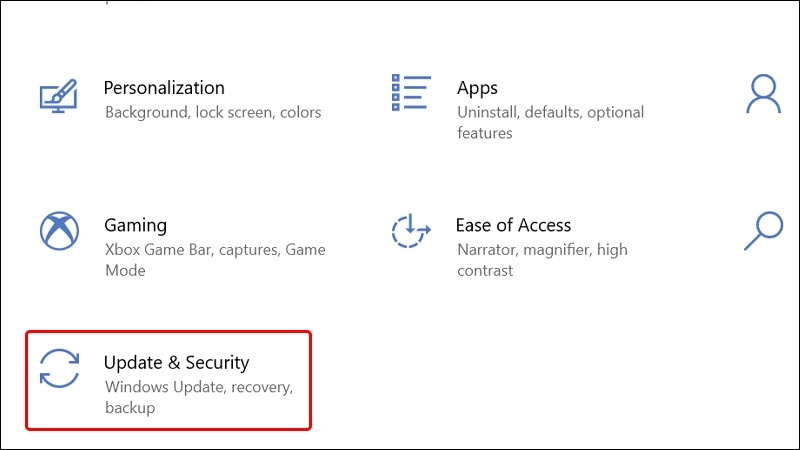Click the Ease of Access dashed-circle icon

pos(410,231)
